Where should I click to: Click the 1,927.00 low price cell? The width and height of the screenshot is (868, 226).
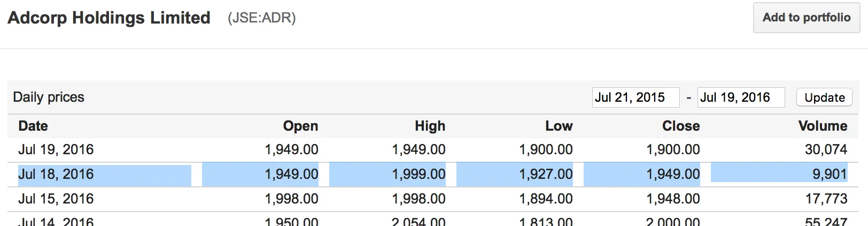[546, 174]
